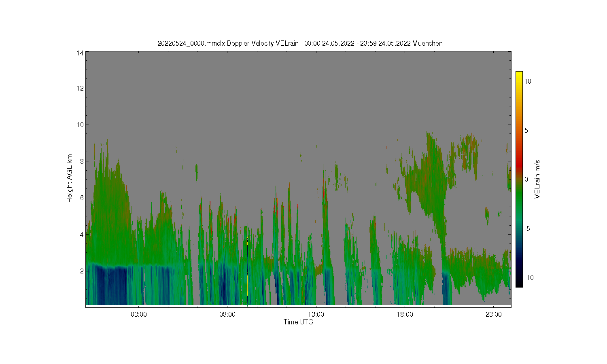This screenshot has height=364, width=607.
Task: Click the height tick label 8
Action: pos(82,161)
